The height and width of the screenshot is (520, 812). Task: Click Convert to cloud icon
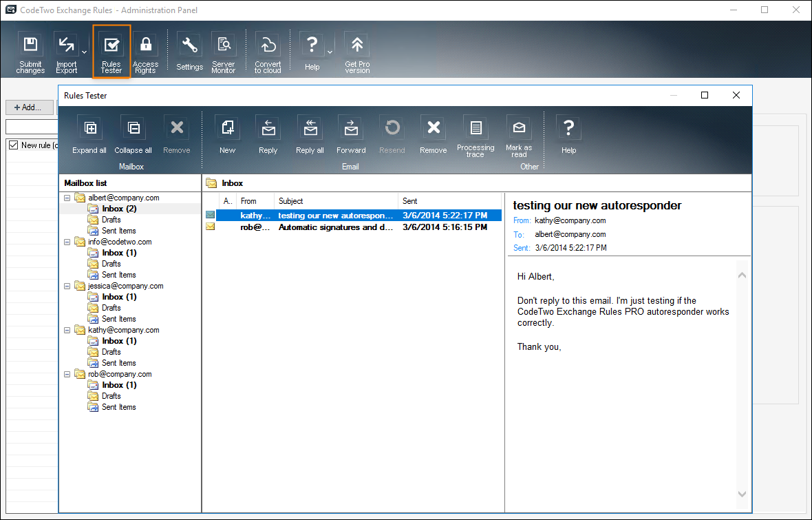pos(268,52)
